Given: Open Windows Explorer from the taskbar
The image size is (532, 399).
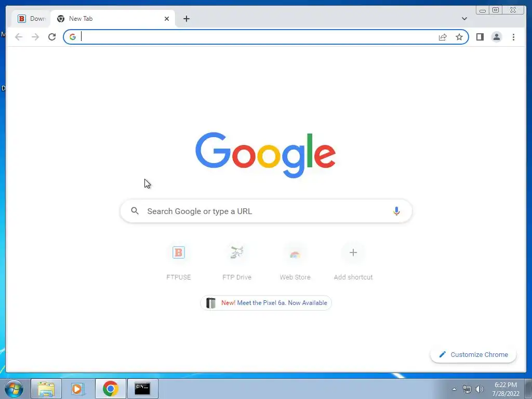Looking at the screenshot, I should tap(46, 389).
